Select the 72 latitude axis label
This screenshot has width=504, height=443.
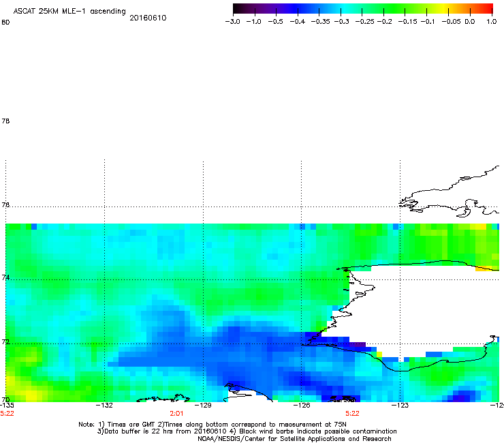click(5, 342)
